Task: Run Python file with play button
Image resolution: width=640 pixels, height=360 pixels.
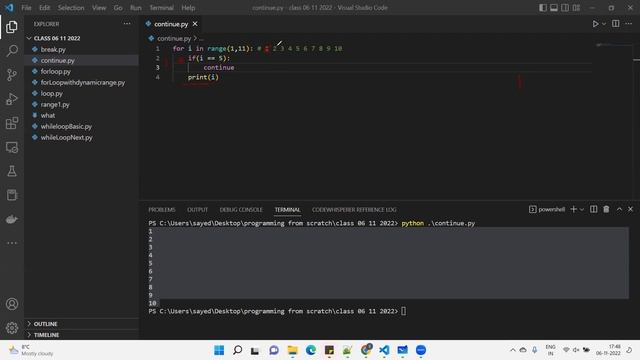Action: pos(596,24)
